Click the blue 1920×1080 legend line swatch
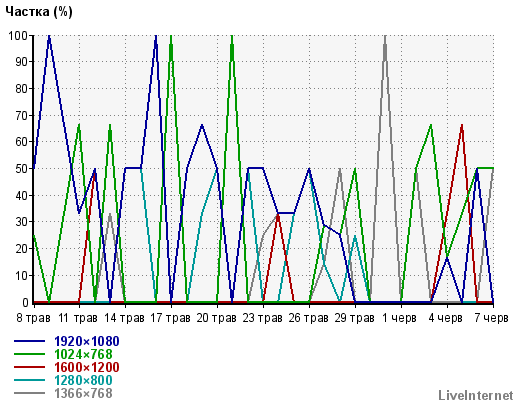Screen dimensions: 520x405 coord(29,341)
